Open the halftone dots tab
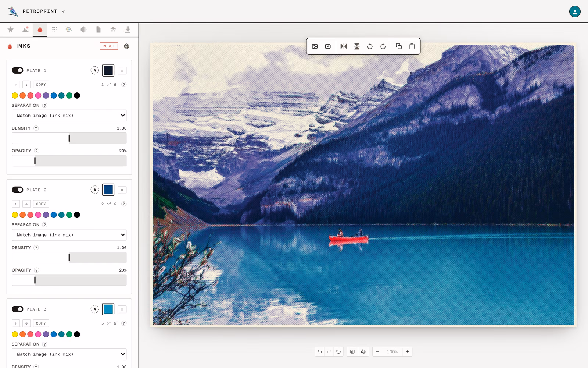The width and height of the screenshot is (588, 368). click(54, 29)
